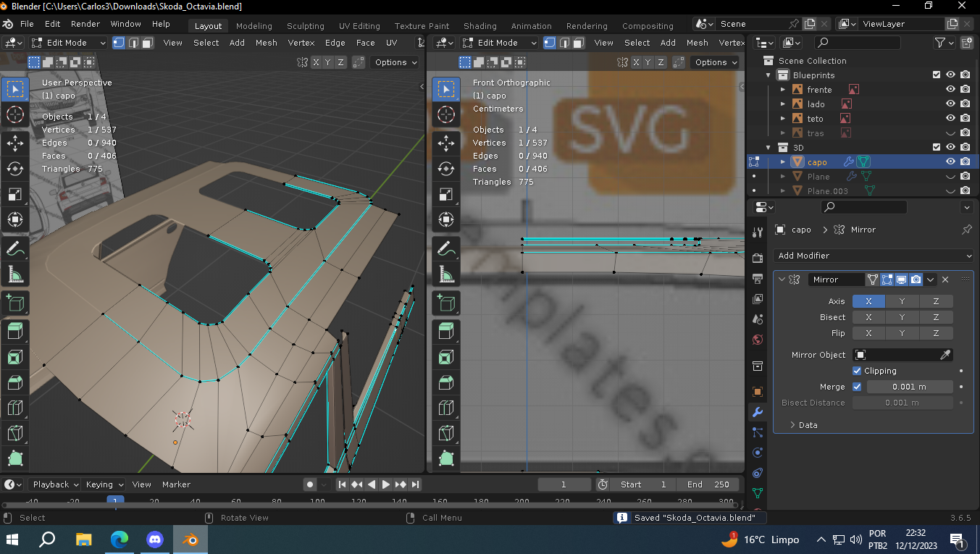Disable Clipping on the Mirror modifier
The image size is (980, 554).
pyautogui.click(x=857, y=371)
